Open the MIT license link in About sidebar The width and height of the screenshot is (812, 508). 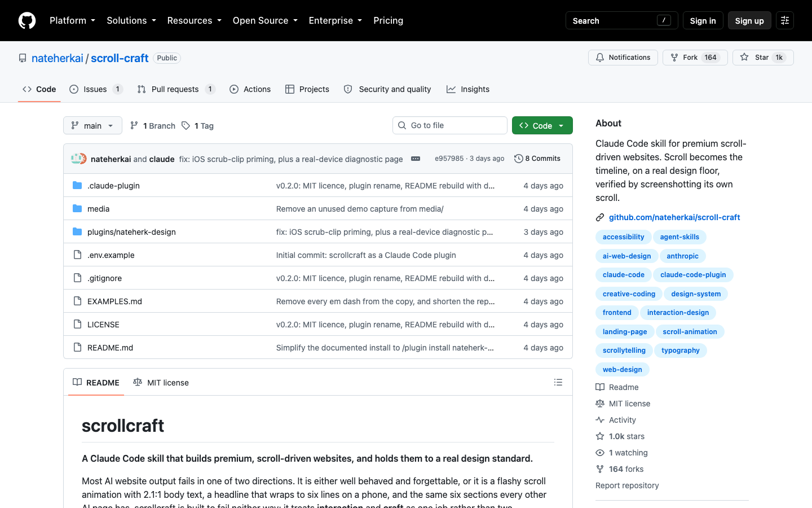[623, 404]
